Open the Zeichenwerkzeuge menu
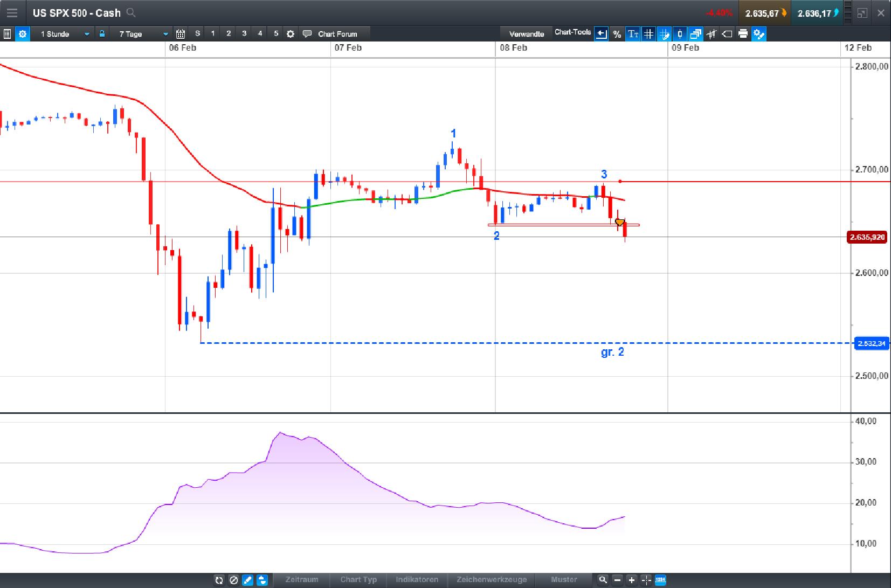The height and width of the screenshot is (588, 891). tap(491, 580)
